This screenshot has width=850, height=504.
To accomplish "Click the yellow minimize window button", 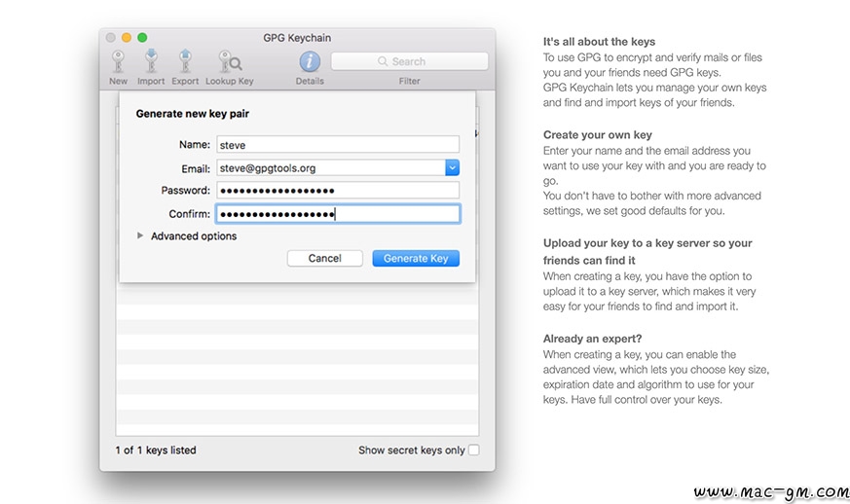I will coord(127,37).
